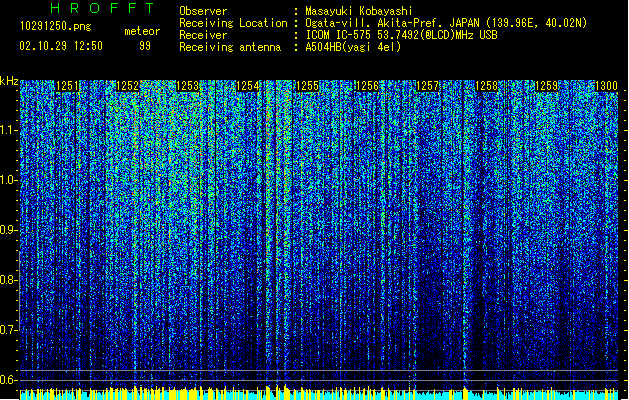Click the 1256 time marker

click(x=367, y=86)
